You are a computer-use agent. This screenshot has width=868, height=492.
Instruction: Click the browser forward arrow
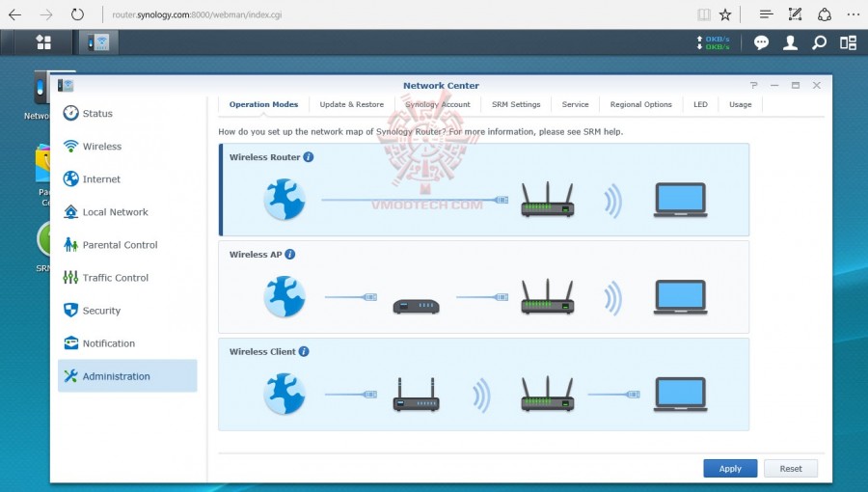pos(46,14)
